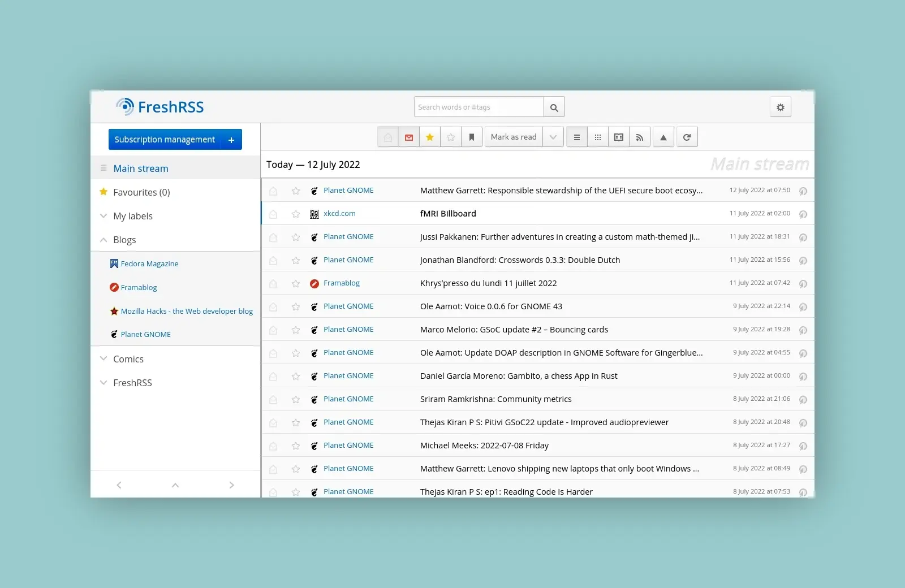
Task: Click the search magnifier button
Action: (x=554, y=107)
